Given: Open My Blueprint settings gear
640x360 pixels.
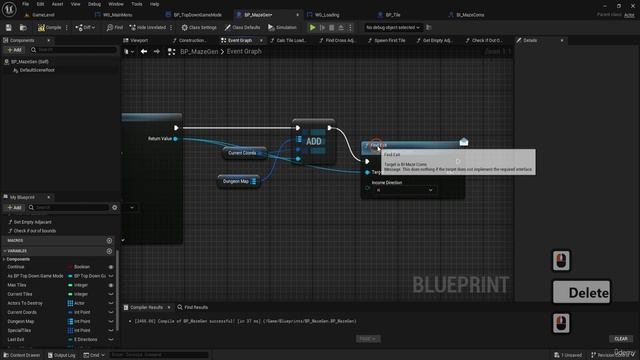Looking at the screenshot, I should click(115, 207).
